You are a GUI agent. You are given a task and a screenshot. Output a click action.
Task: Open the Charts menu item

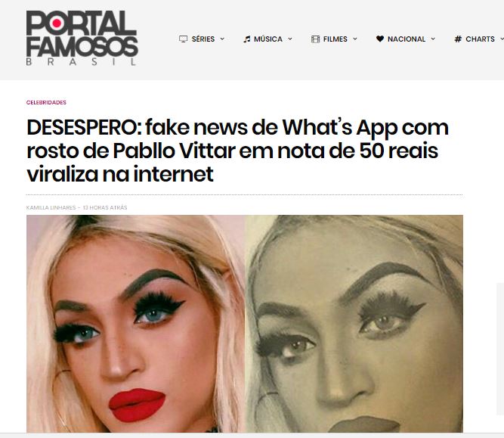coord(481,39)
